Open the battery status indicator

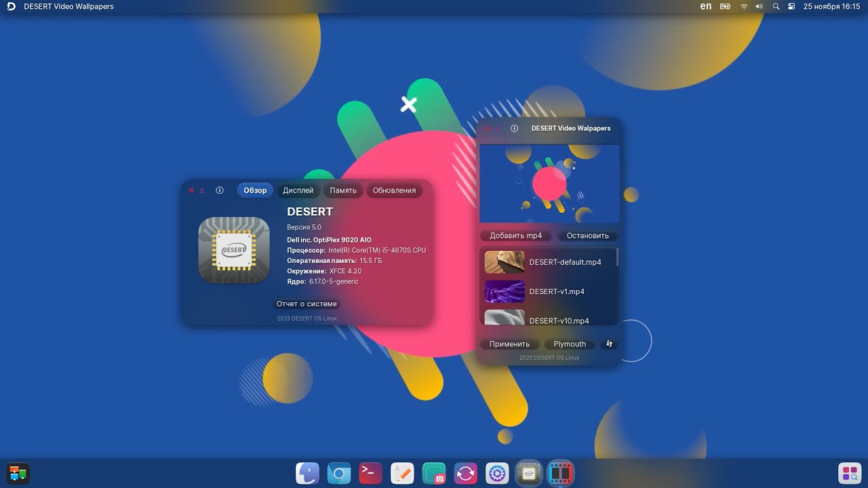726,6
